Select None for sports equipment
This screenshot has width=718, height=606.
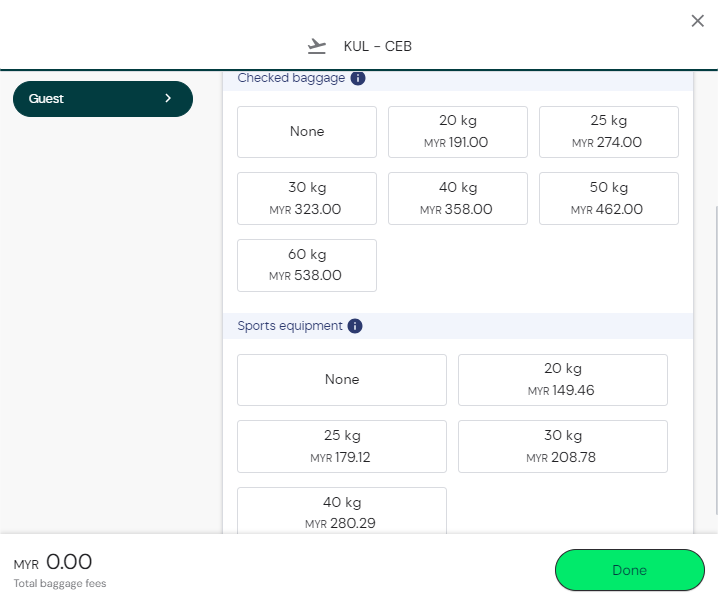click(x=342, y=380)
